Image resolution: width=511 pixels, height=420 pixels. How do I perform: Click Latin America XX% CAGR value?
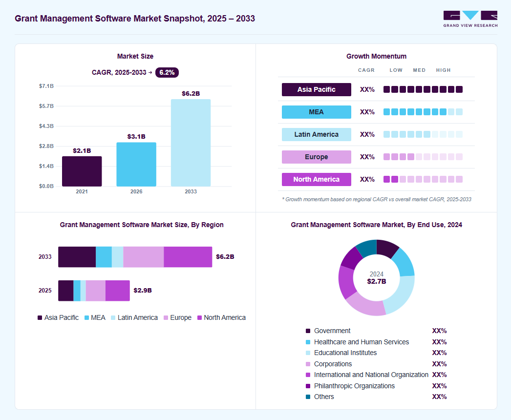point(367,135)
